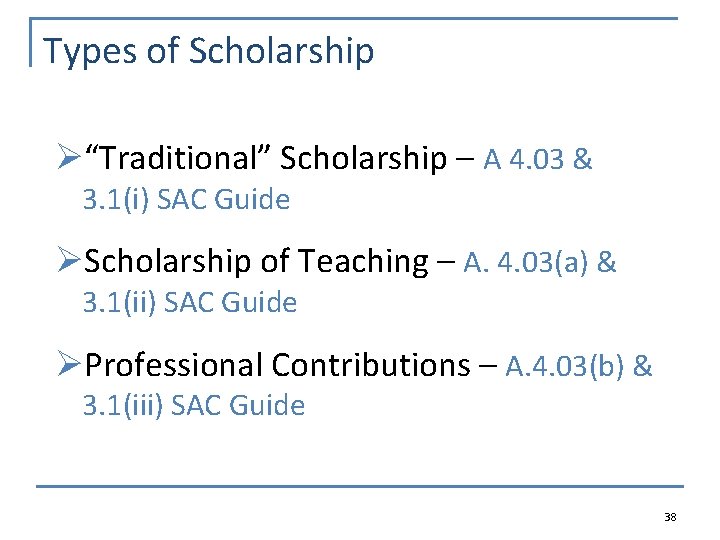Click the "A 4.03 &" reference text
The image size is (720, 540).
[x=538, y=159]
